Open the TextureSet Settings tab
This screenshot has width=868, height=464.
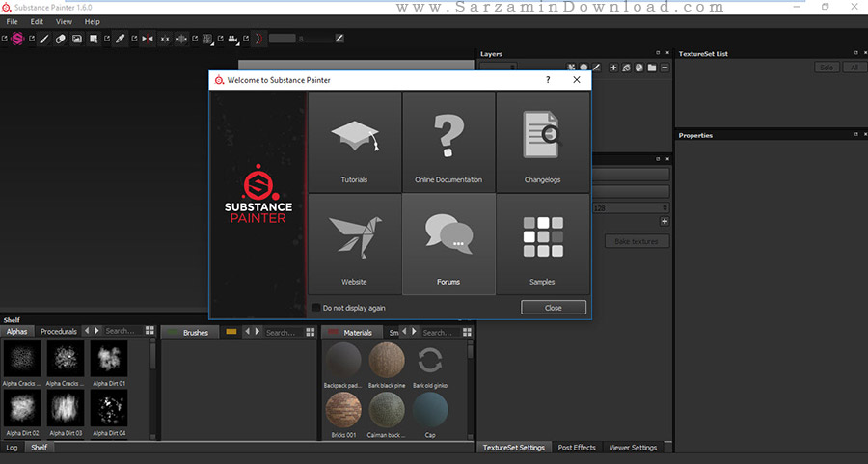click(513, 448)
